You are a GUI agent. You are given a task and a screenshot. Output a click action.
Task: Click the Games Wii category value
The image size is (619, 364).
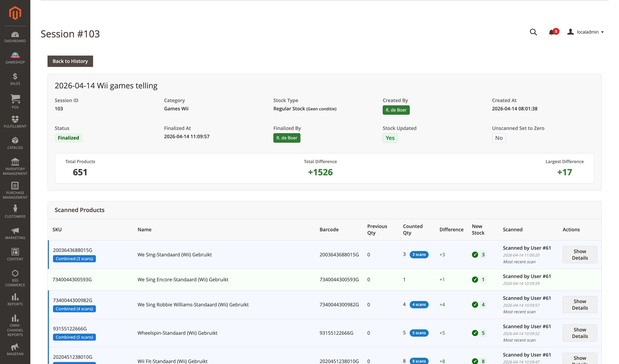point(176,109)
